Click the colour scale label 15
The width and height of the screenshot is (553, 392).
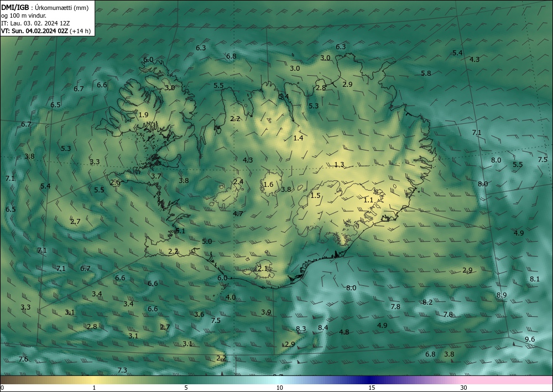[372, 388]
